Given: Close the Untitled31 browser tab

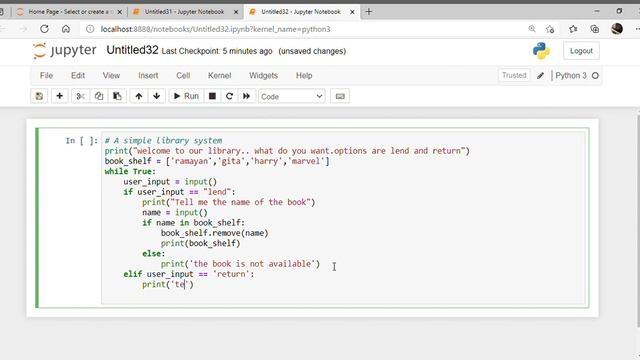Looking at the screenshot, I should [236, 12].
